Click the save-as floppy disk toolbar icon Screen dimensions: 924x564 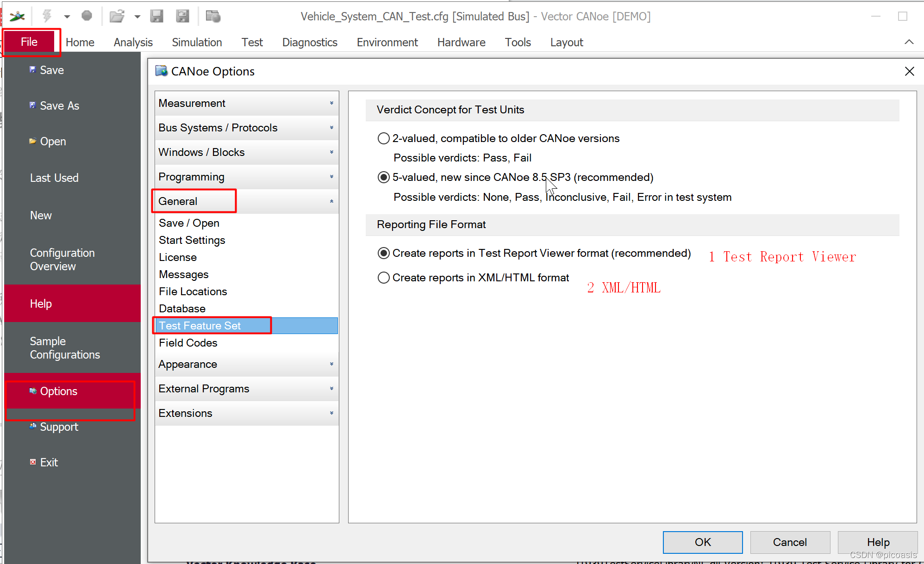click(x=182, y=16)
